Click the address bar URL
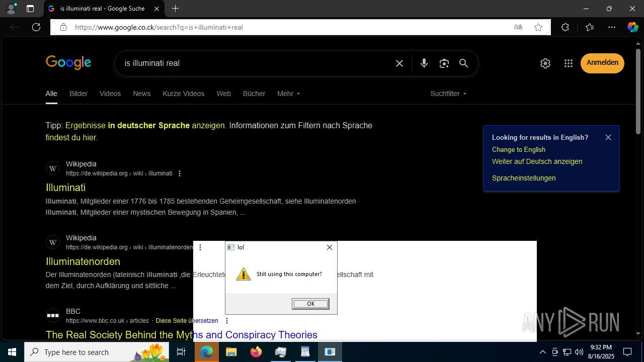Image resolution: width=644 pixels, height=362 pixels. tap(159, 27)
